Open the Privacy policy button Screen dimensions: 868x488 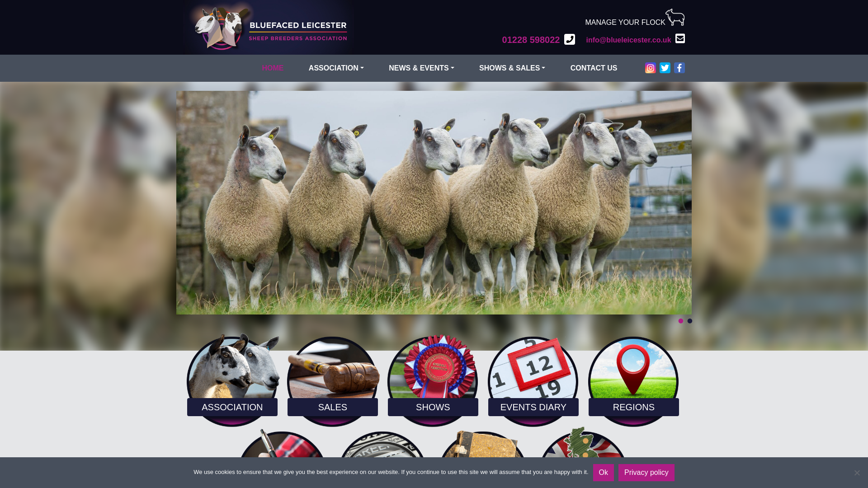pyautogui.click(x=646, y=473)
